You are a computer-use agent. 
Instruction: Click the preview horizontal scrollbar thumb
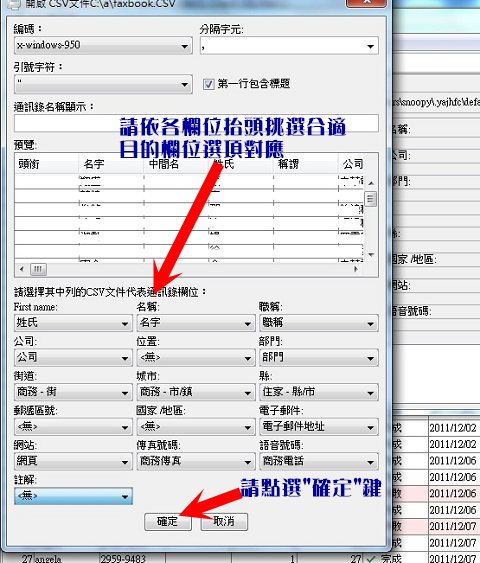coord(38,269)
